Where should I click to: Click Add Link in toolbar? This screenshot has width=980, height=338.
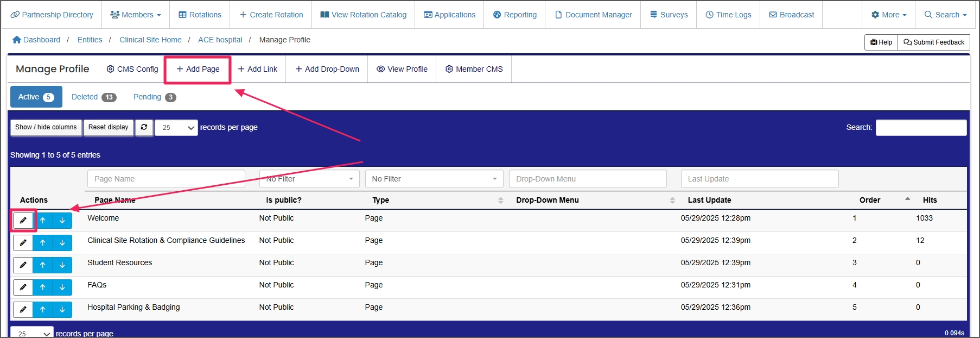(257, 69)
